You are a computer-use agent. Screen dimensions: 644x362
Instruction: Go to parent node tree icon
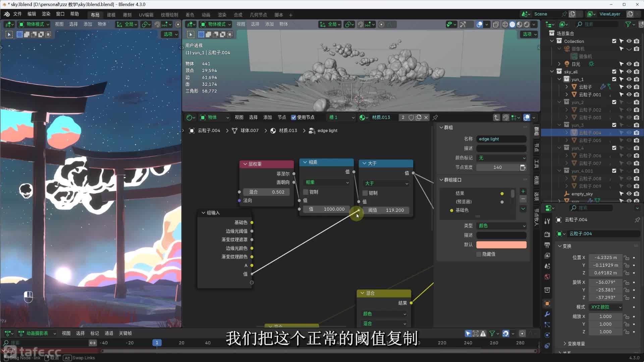496,117
